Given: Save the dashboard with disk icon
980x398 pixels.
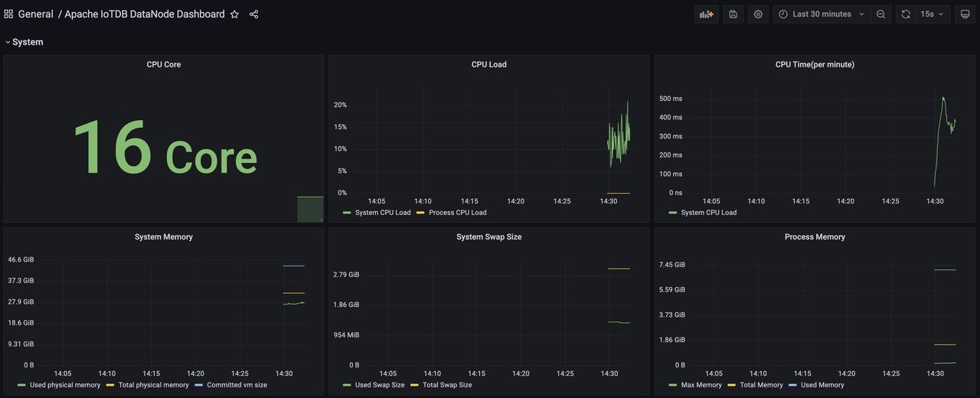Looking at the screenshot, I should coord(733,14).
